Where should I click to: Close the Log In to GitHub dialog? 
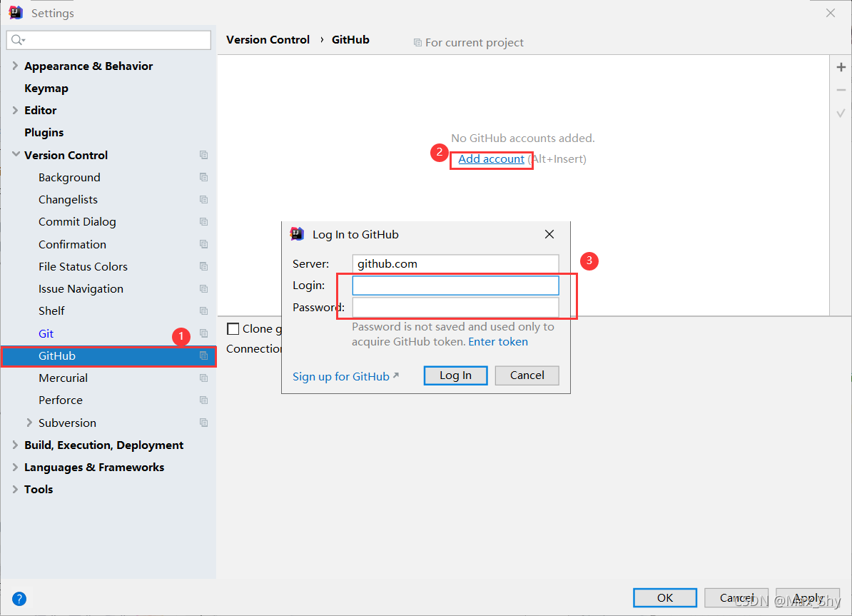[x=549, y=234]
